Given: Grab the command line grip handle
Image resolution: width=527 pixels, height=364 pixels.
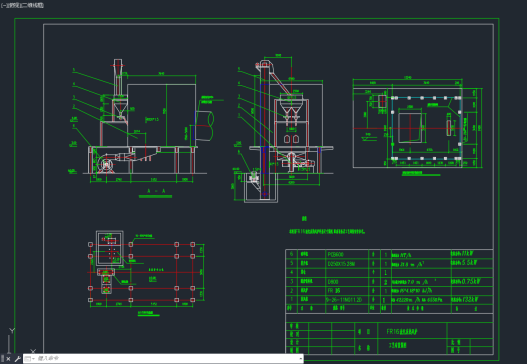Looking at the screenshot, I should (x=2, y=359).
